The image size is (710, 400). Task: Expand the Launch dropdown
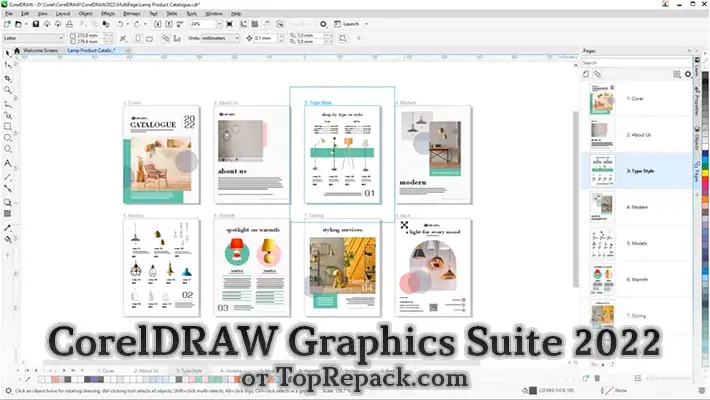[x=366, y=24]
